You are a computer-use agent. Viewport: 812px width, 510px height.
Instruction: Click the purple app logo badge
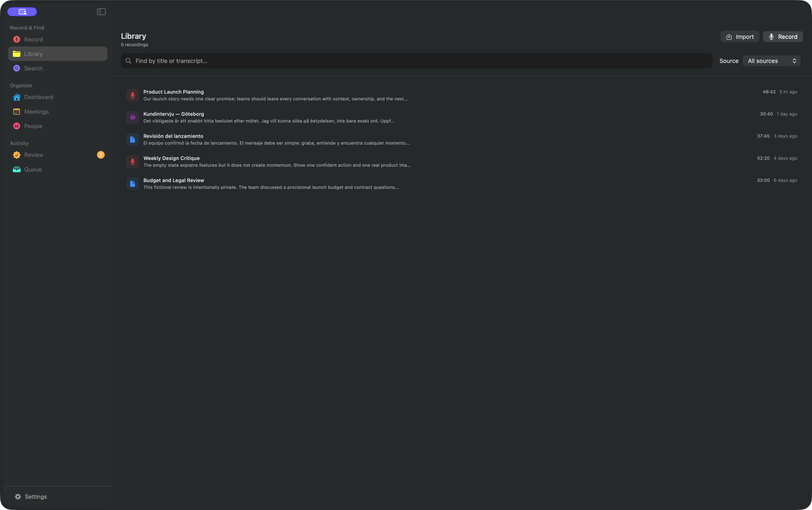pos(22,12)
